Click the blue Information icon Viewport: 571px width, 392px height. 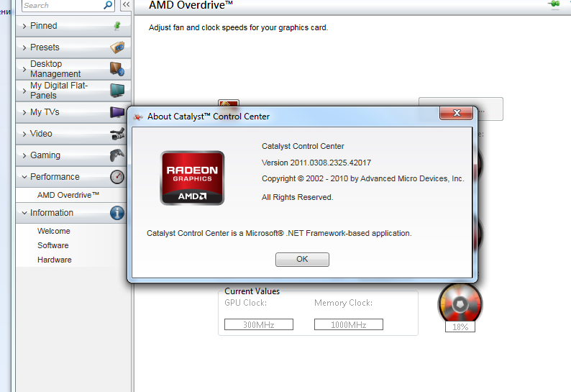[117, 213]
